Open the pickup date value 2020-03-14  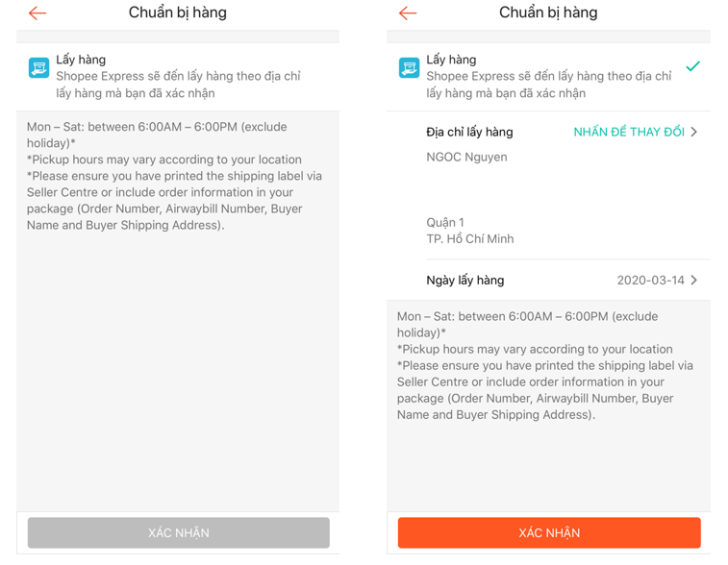pyautogui.click(x=650, y=281)
